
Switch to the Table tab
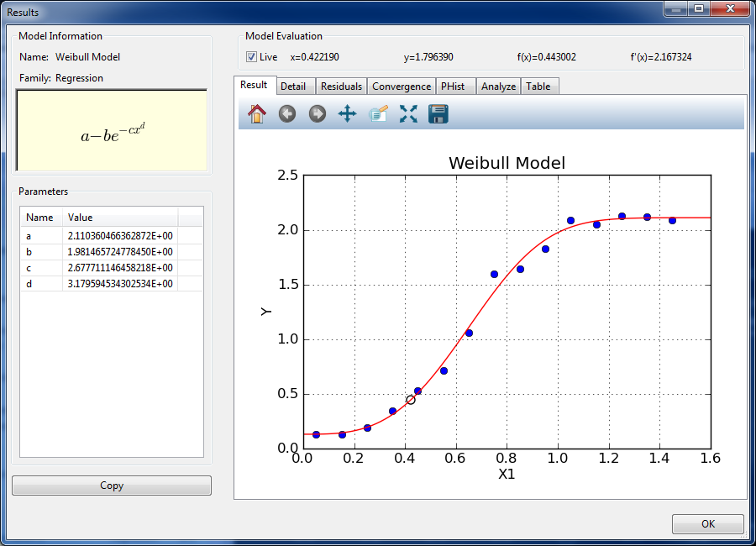click(x=538, y=87)
